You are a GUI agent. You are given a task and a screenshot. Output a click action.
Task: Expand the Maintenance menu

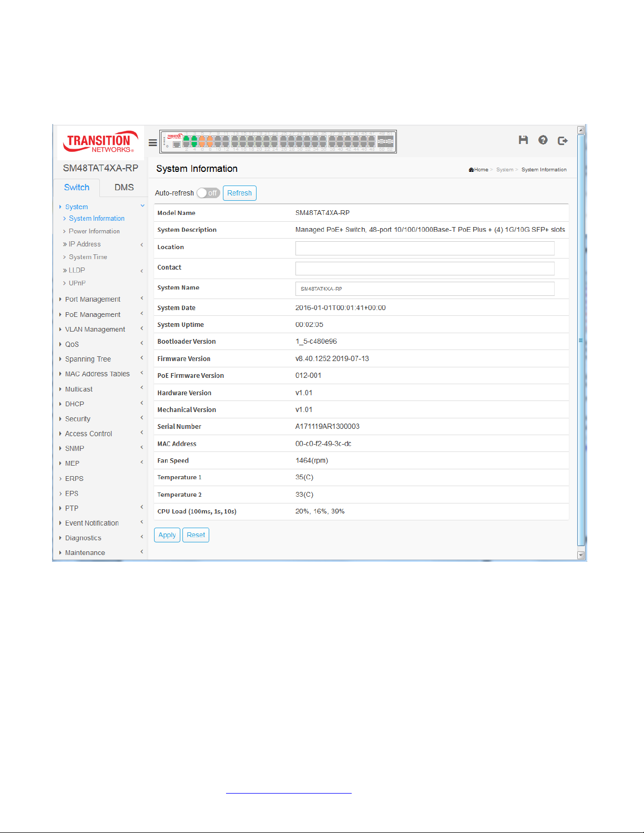click(x=85, y=553)
